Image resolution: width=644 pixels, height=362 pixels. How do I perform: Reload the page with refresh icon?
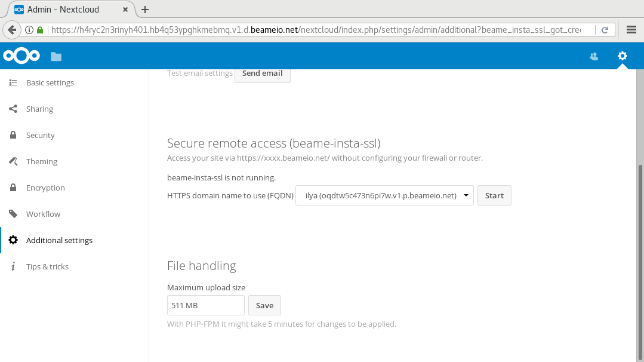pos(605,30)
